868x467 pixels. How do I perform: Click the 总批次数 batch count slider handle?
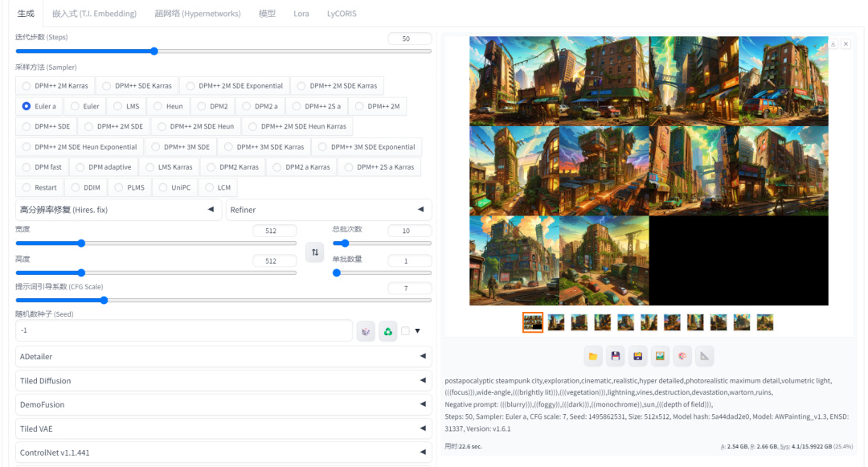click(345, 243)
